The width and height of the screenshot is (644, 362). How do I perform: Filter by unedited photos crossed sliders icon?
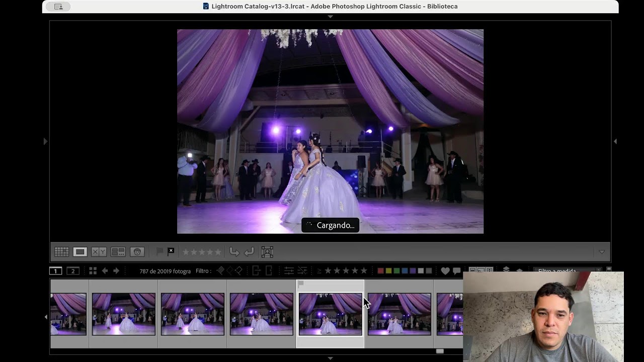coord(302,270)
